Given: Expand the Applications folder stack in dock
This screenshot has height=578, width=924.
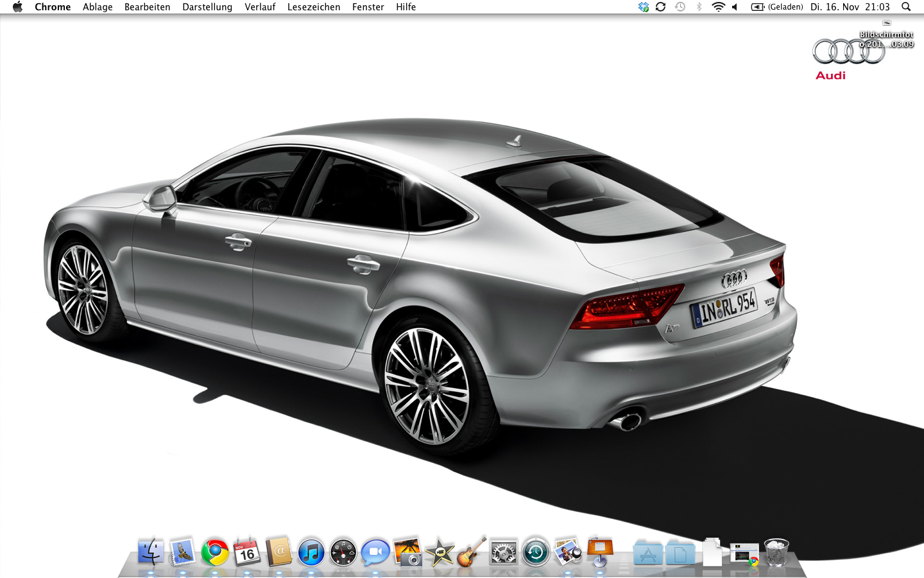Looking at the screenshot, I should (648, 552).
